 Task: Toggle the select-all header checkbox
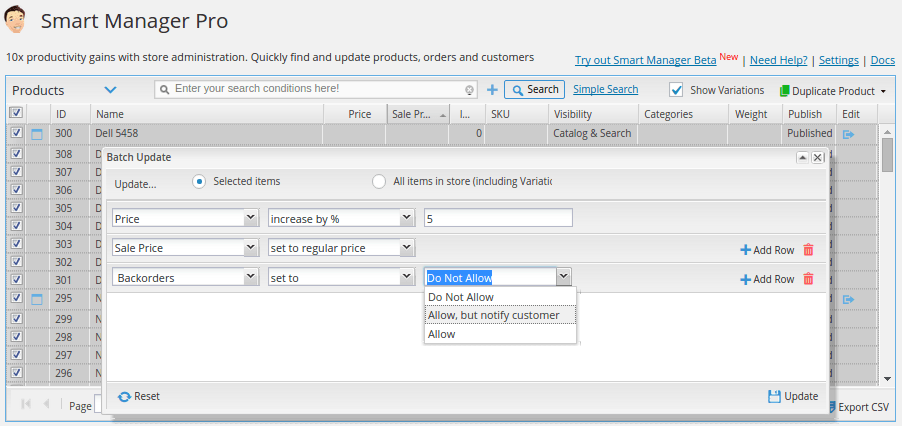(16, 112)
